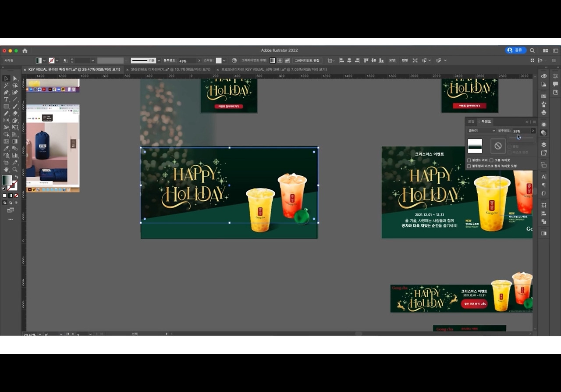Open opacity slider arrow in Transparency panel

[x=533, y=131]
